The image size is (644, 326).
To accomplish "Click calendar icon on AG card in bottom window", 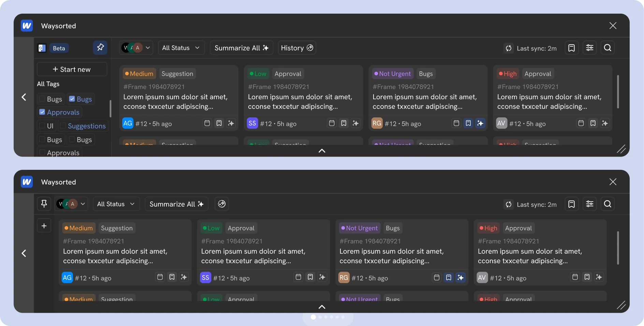I will click(x=160, y=277).
